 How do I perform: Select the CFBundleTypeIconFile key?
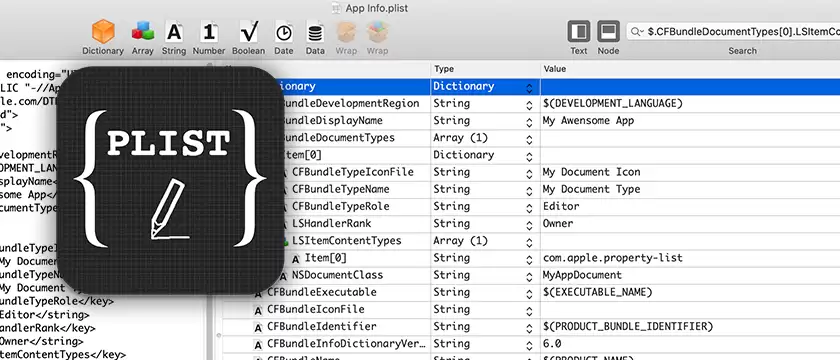pos(352,172)
